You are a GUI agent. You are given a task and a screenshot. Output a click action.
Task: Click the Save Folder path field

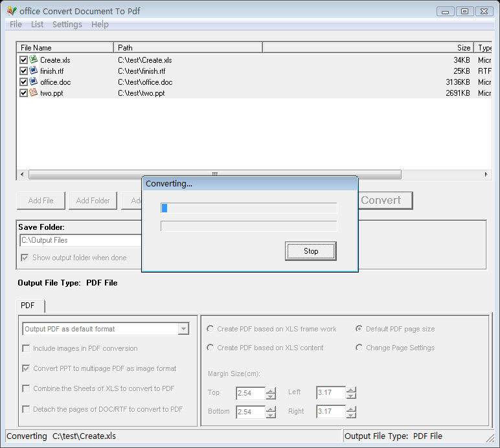point(81,240)
